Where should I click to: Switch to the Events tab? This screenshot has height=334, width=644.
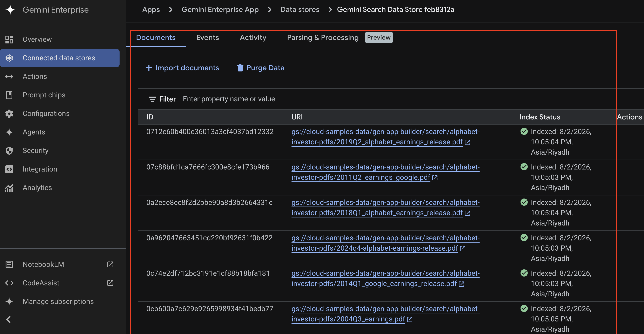point(208,37)
